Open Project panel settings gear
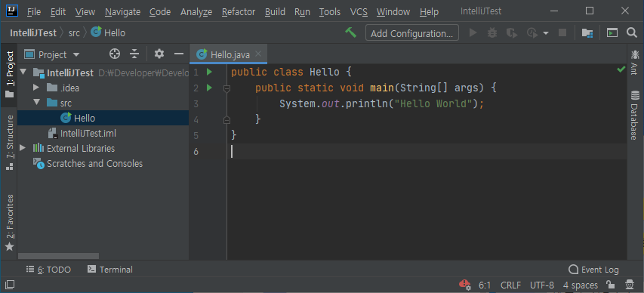Viewport: 644px width, 293px height. click(x=159, y=54)
